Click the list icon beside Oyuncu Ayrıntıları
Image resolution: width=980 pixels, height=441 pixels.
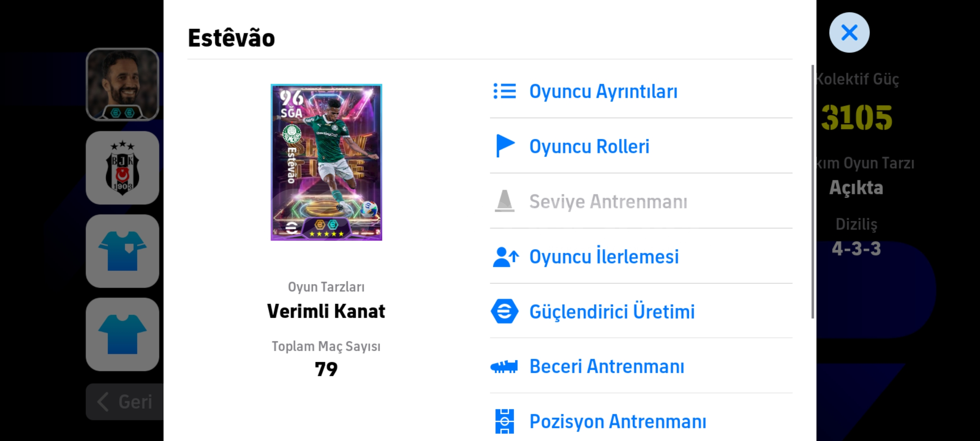click(x=505, y=91)
